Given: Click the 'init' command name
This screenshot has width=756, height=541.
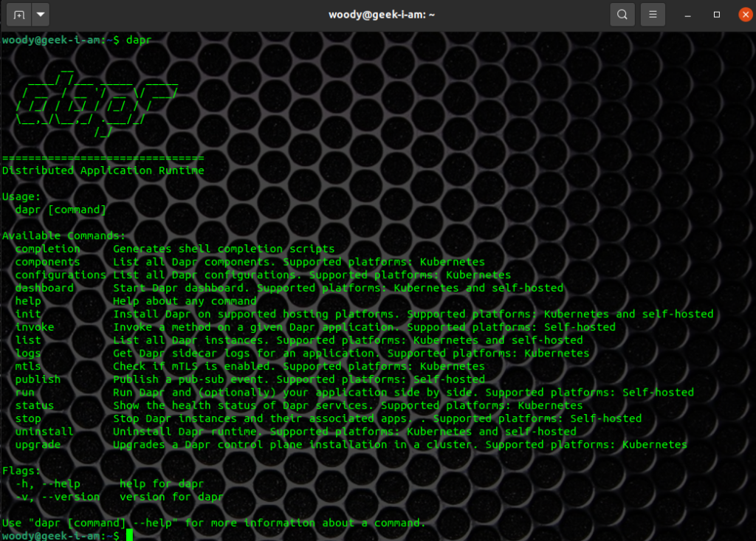Looking at the screenshot, I should 28,314.
